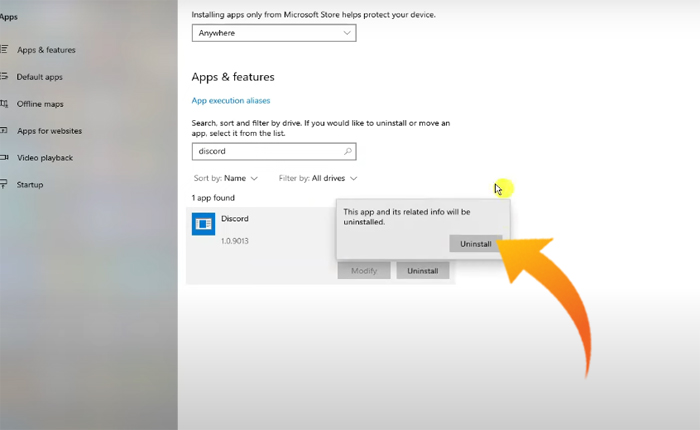Expand the Sort by: Name dropdown
The image size is (700, 430).
pyautogui.click(x=226, y=178)
